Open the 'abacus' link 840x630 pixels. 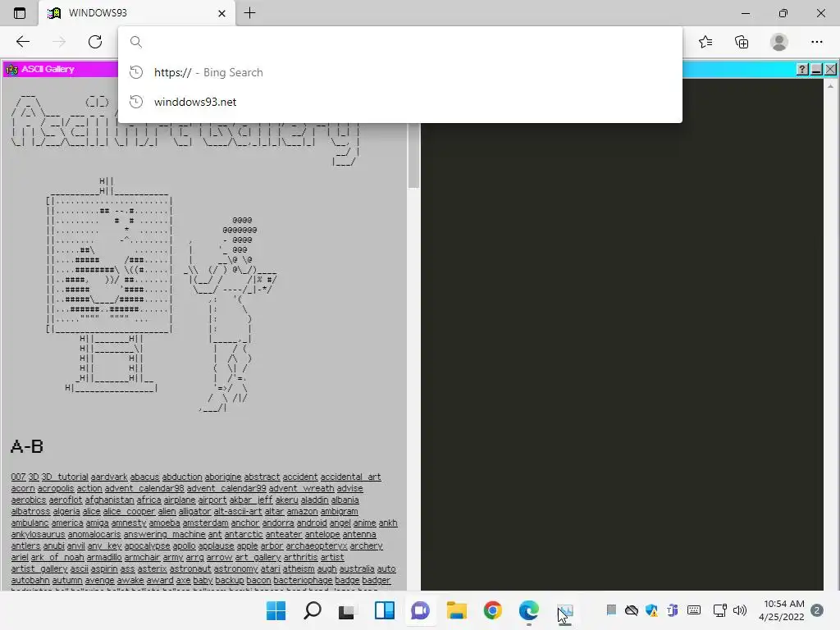144,477
